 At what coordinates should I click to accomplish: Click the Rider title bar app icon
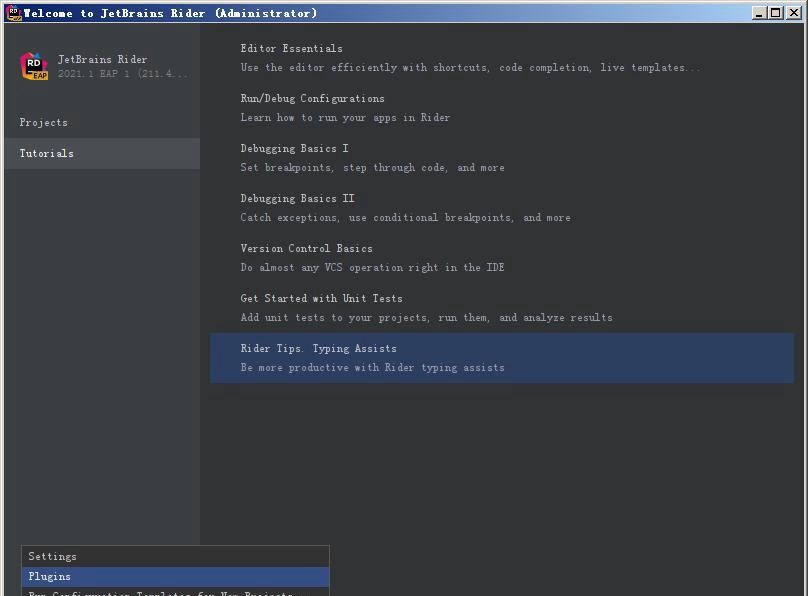(x=14, y=13)
